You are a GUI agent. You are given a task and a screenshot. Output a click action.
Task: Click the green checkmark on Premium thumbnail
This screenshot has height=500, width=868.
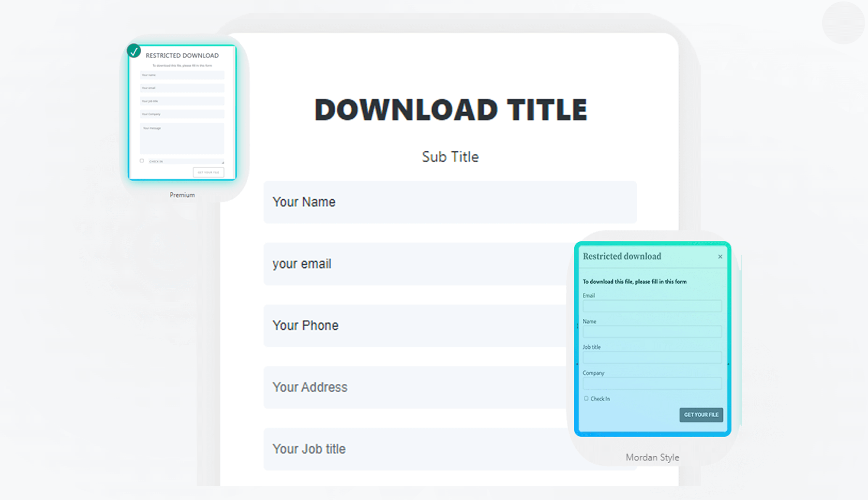[x=133, y=51]
